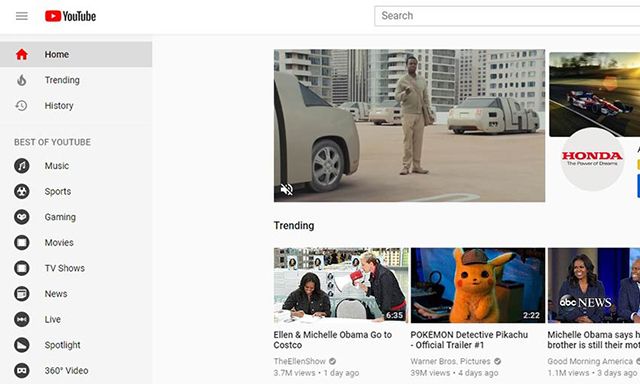
Task: Click the News category link
Action: point(56,294)
